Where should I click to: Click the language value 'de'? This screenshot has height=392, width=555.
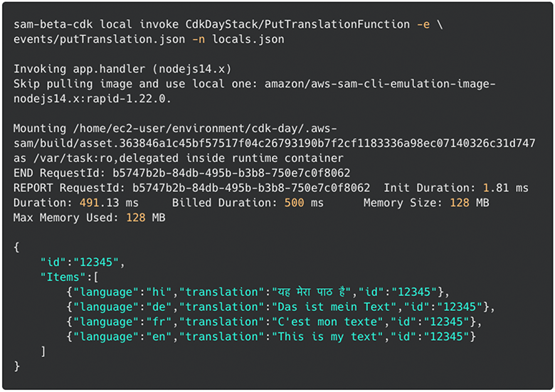[159, 307]
